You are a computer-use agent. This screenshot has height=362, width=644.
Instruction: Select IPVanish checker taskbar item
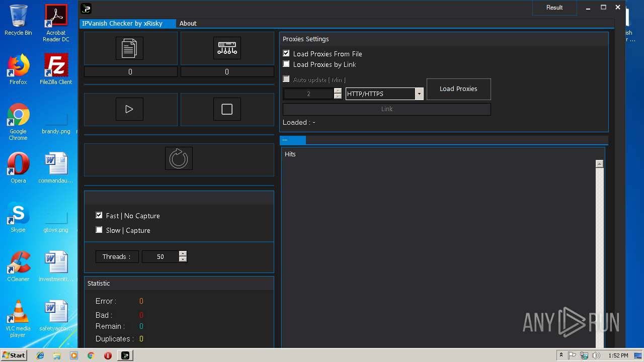(x=125, y=355)
